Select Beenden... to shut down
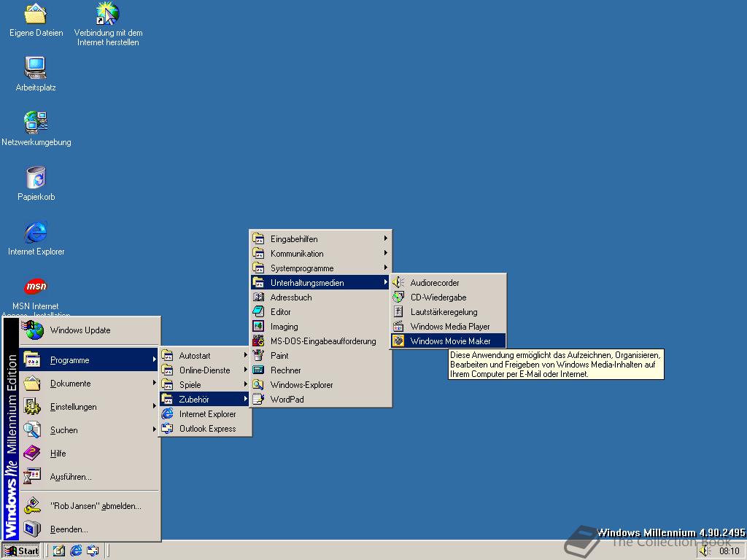This screenshot has height=560, width=747. (89, 529)
